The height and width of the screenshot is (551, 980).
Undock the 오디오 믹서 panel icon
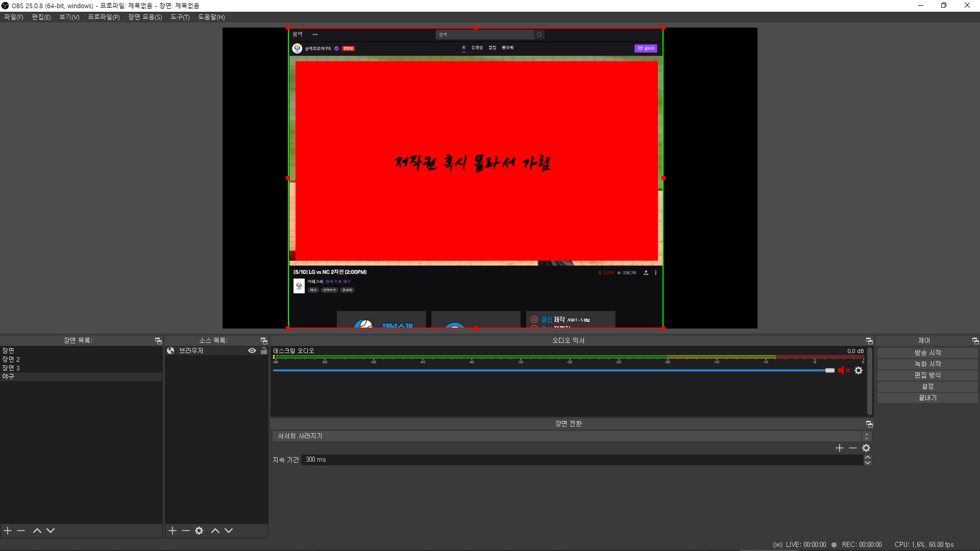(869, 341)
